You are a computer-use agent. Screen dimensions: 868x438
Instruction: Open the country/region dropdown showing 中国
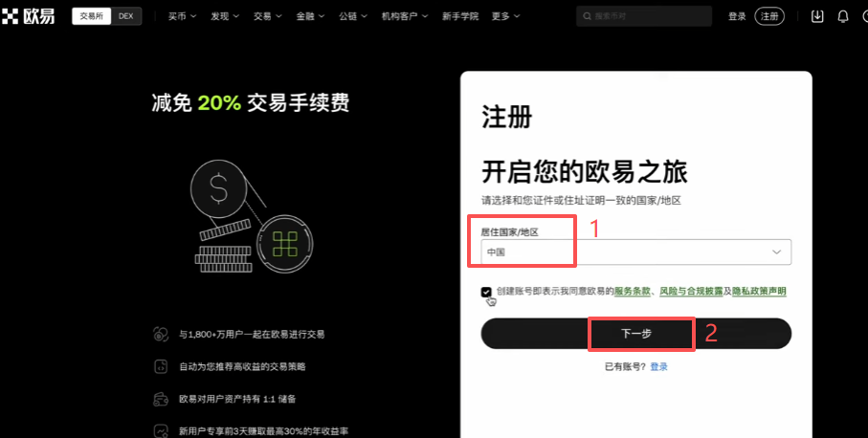pyautogui.click(x=636, y=252)
